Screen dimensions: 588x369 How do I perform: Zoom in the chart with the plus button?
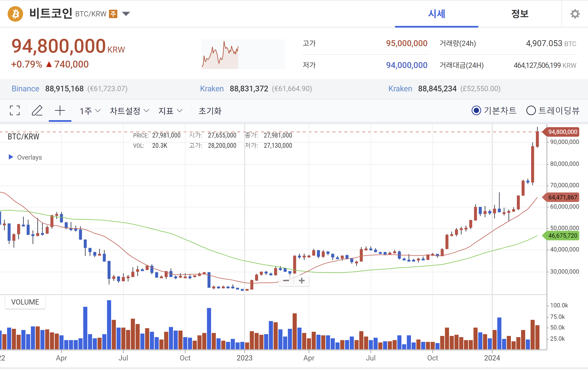click(302, 281)
